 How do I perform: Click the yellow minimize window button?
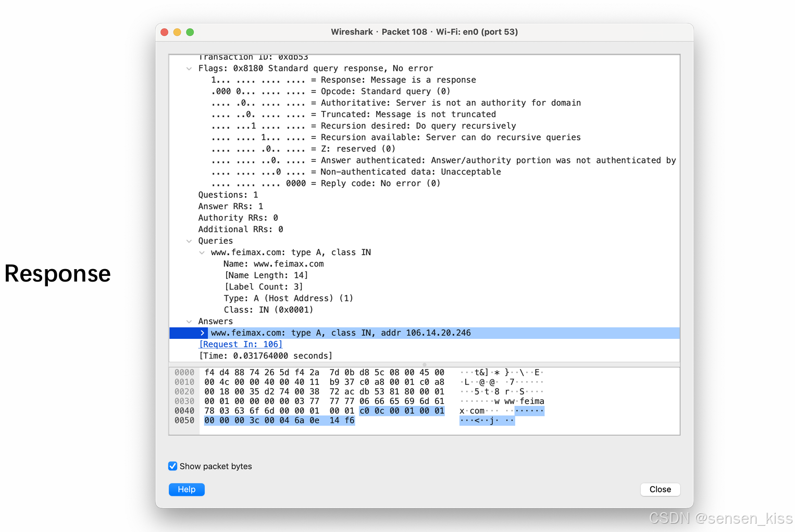pos(177,32)
